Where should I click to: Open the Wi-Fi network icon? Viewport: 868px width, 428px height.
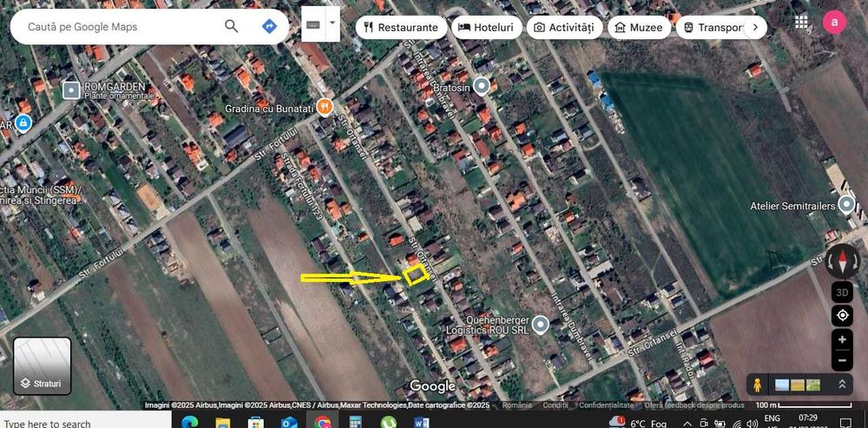pos(736,424)
